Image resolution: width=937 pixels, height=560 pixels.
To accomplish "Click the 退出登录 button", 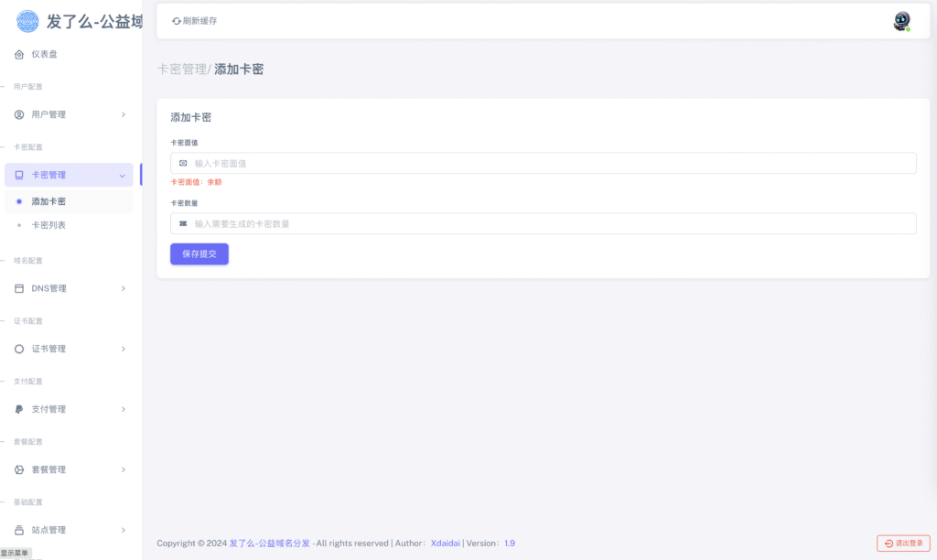I will [x=903, y=544].
